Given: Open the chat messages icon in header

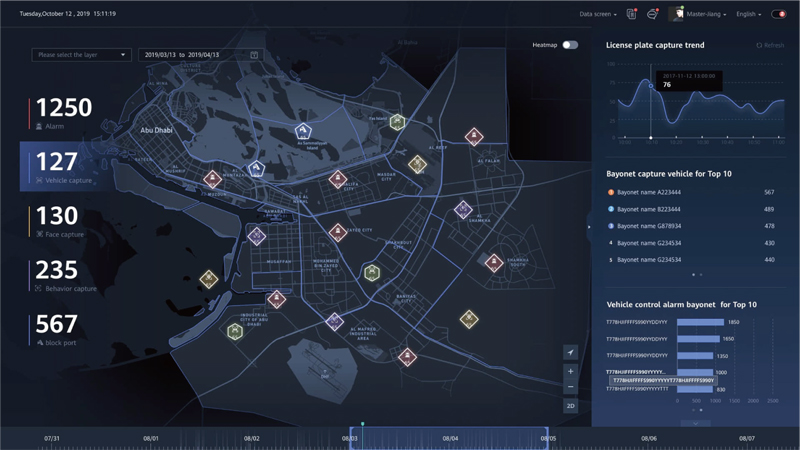Looking at the screenshot, I should tap(652, 14).
